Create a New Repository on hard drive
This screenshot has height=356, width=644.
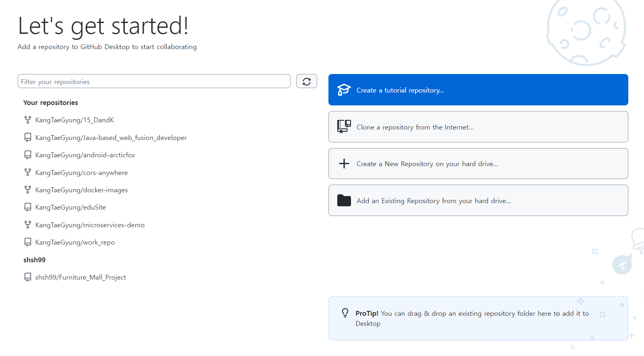478,164
